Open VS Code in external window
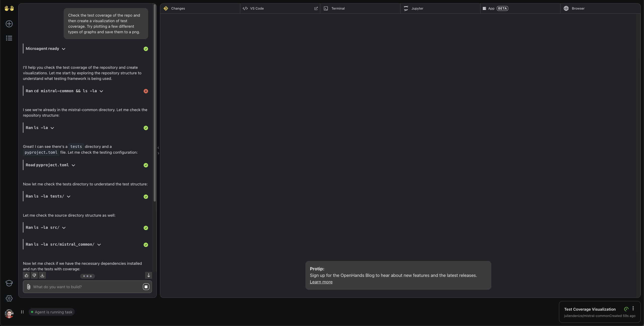Image resolution: width=644 pixels, height=326 pixels. (316, 9)
